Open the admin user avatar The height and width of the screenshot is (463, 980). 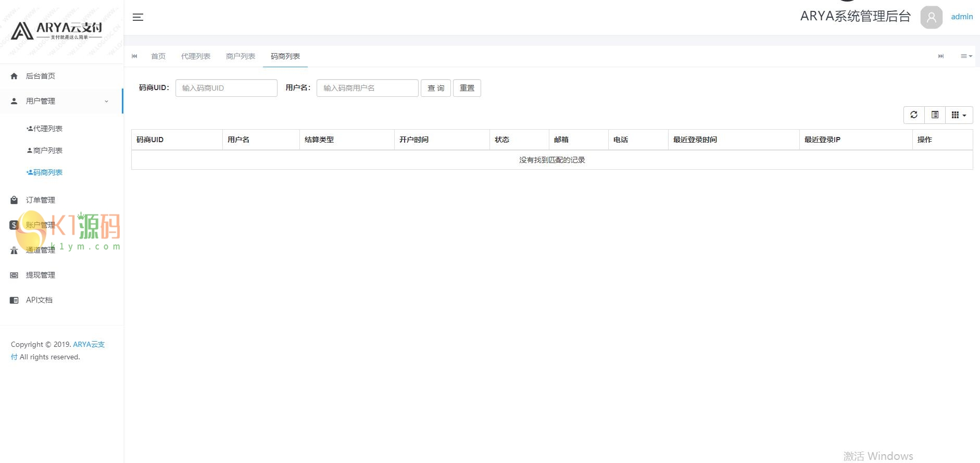tap(931, 17)
